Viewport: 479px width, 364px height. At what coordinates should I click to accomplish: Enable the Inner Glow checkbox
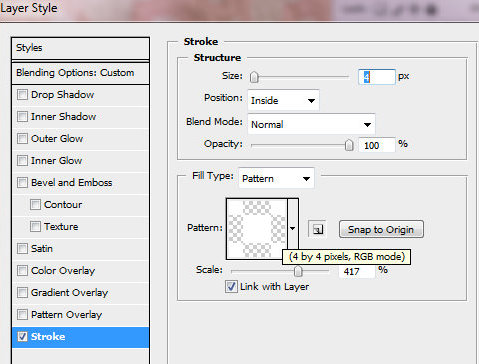(22, 161)
